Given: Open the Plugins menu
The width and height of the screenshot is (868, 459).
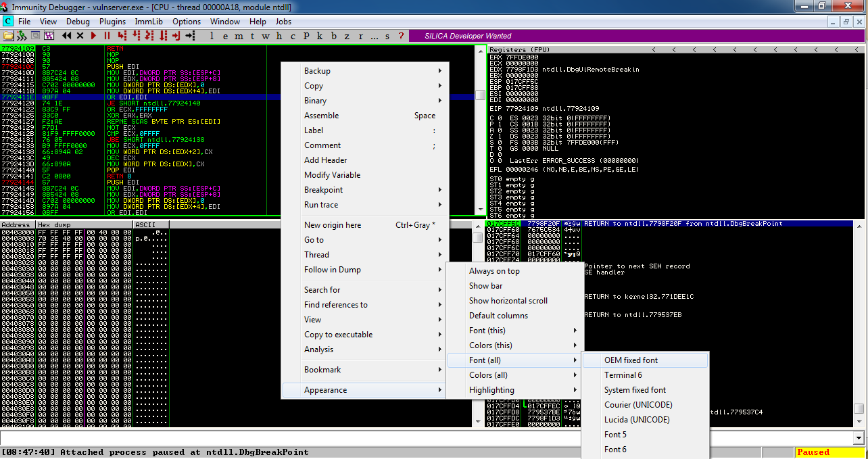Looking at the screenshot, I should 112,22.
